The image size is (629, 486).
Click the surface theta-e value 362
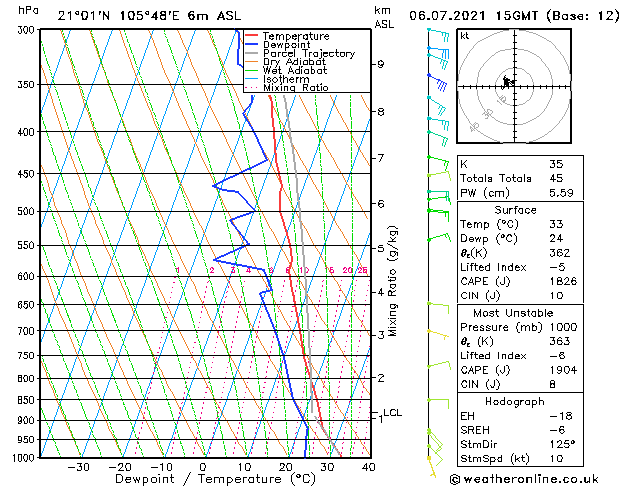(x=560, y=253)
